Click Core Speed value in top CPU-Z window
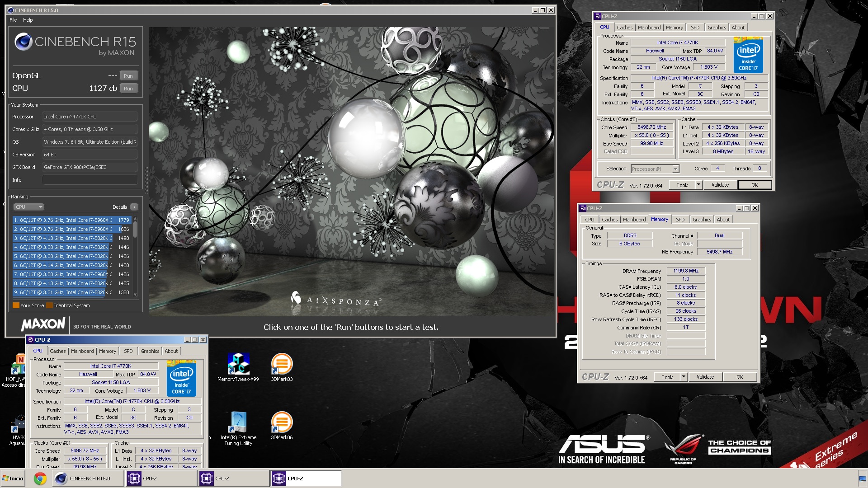This screenshot has height=488, width=868. tap(651, 127)
